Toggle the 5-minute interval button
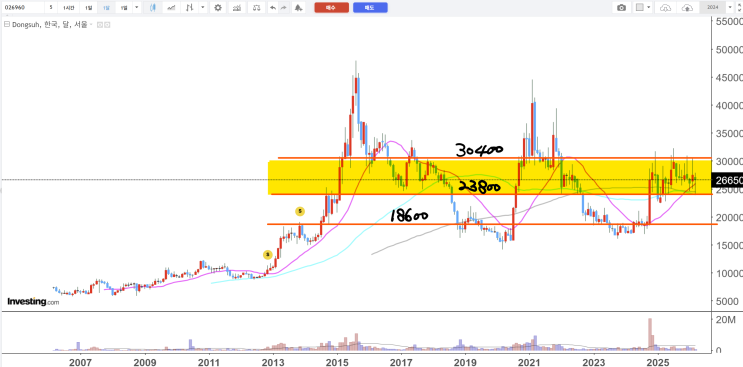This screenshot has width=743, height=367. (x=51, y=8)
